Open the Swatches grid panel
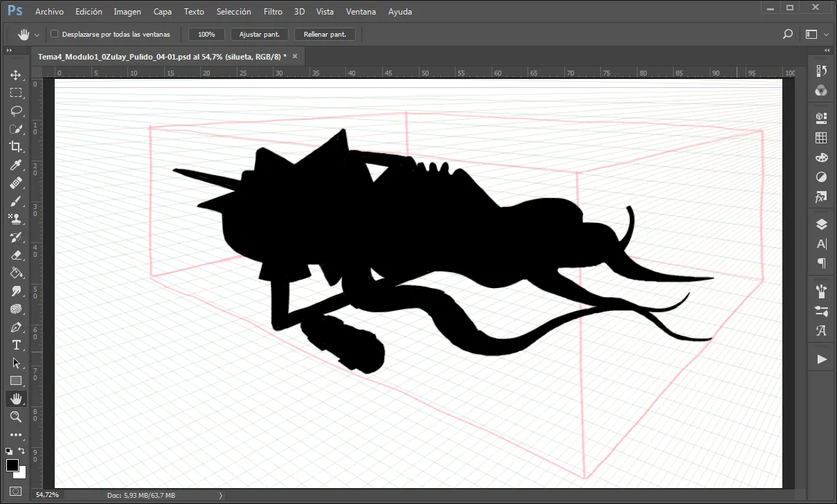 (x=822, y=138)
